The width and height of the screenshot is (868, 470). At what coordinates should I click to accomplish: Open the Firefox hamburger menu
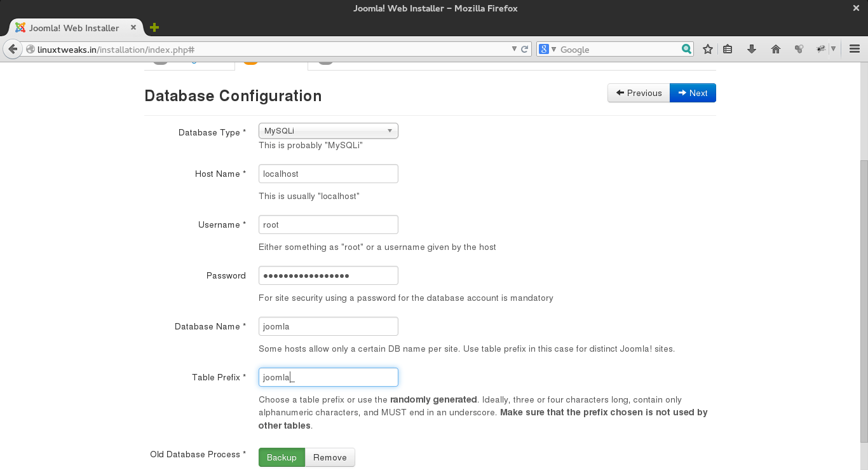pos(855,49)
